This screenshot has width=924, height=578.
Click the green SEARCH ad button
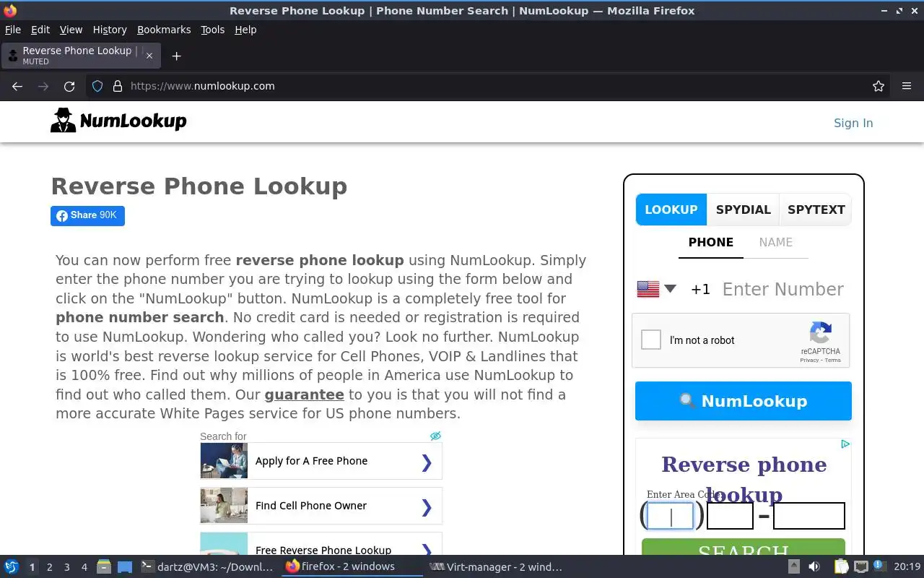[x=744, y=547]
